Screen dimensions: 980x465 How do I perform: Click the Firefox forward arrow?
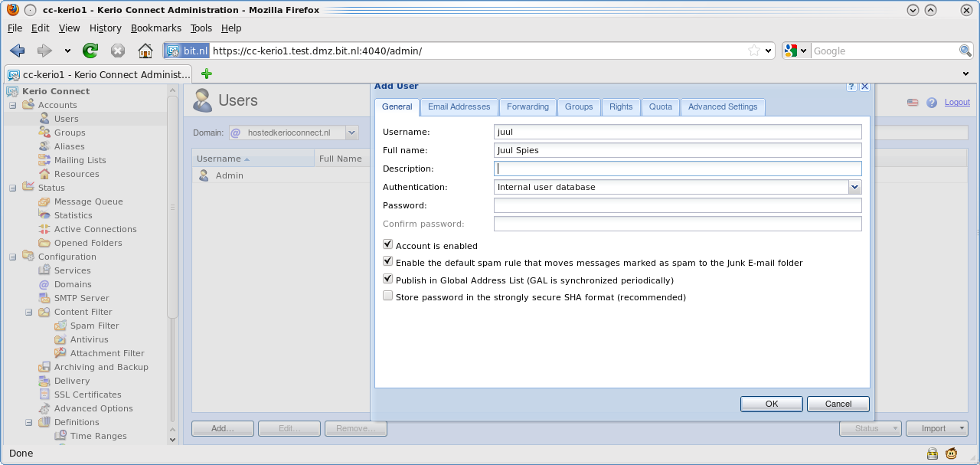[44, 51]
